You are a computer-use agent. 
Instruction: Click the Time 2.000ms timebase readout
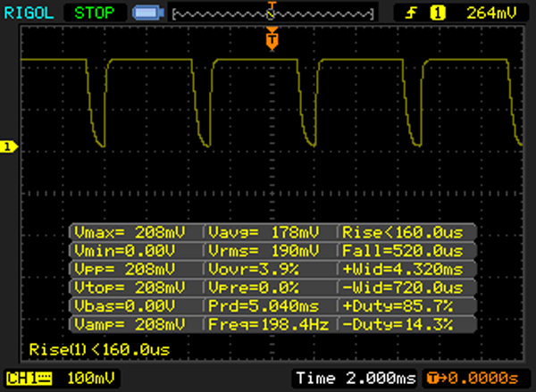click(x=356, y=378)
